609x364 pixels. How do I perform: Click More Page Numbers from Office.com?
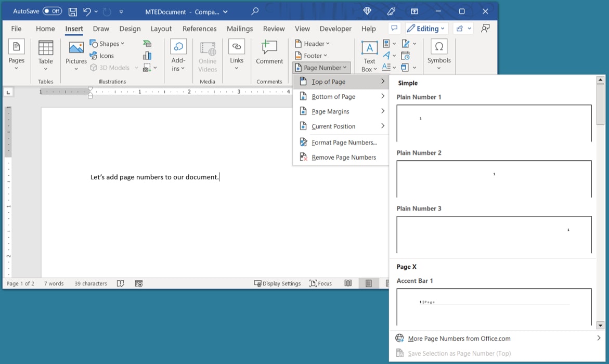point(460,338)
